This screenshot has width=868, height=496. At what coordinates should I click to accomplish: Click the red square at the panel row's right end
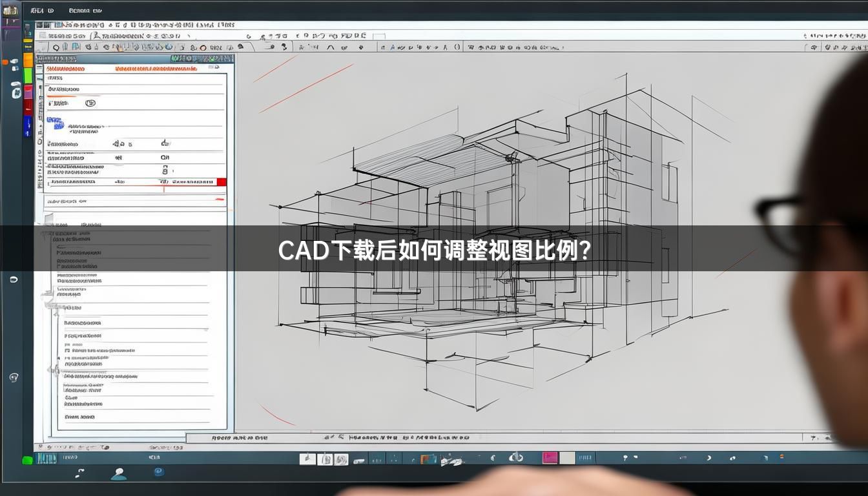point(222,182)
